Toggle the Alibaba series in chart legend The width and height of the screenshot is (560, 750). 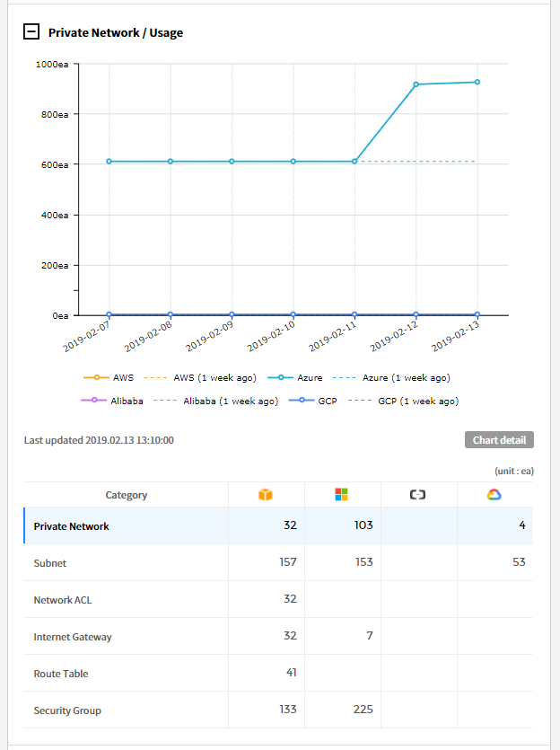[x=114, y=401]
